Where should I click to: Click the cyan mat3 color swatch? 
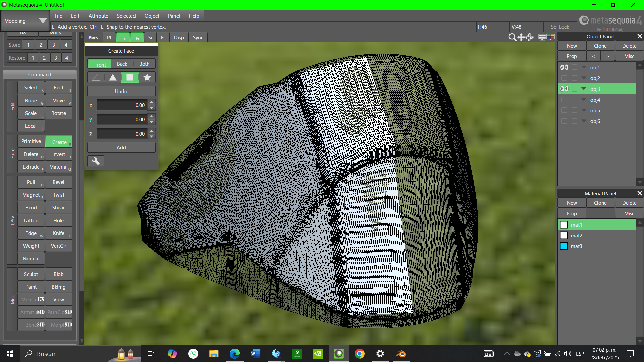[564, 246]
